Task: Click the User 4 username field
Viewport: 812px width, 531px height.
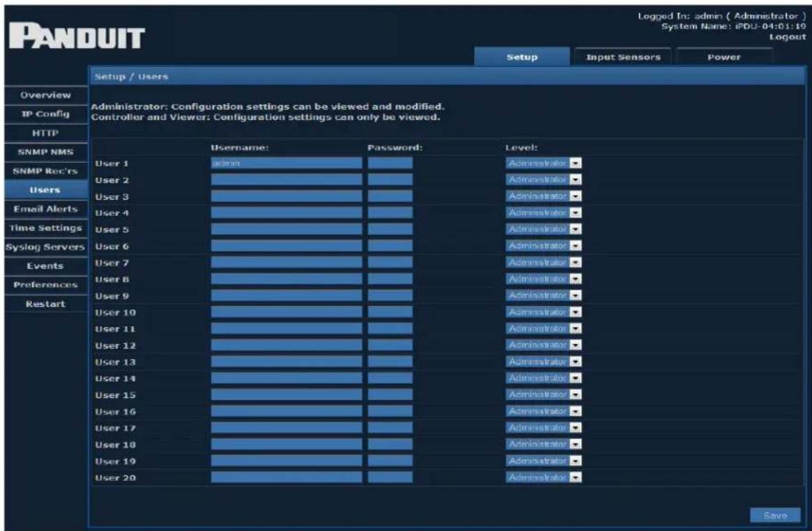Action: tap(286, 213)
